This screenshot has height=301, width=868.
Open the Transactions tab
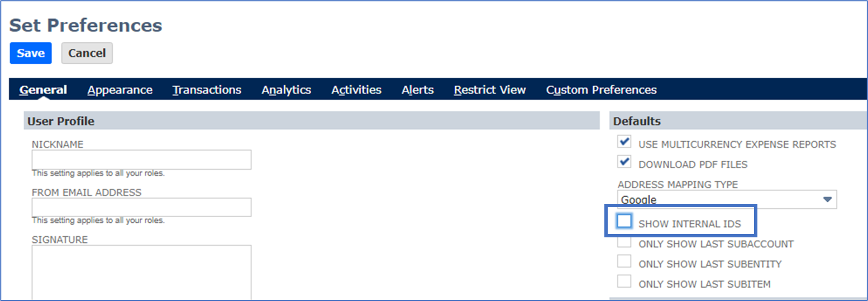coord(207,90)
